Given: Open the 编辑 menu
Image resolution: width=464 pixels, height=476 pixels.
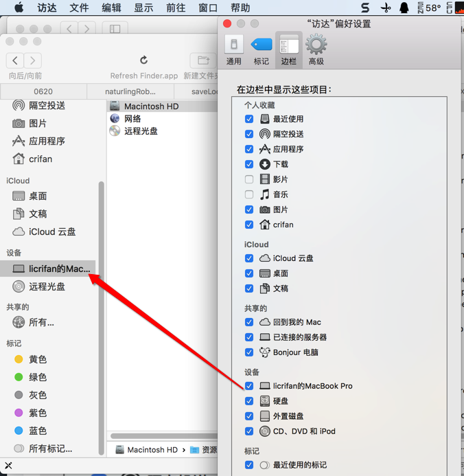Looking at the screenshot, I should (111, 8).
